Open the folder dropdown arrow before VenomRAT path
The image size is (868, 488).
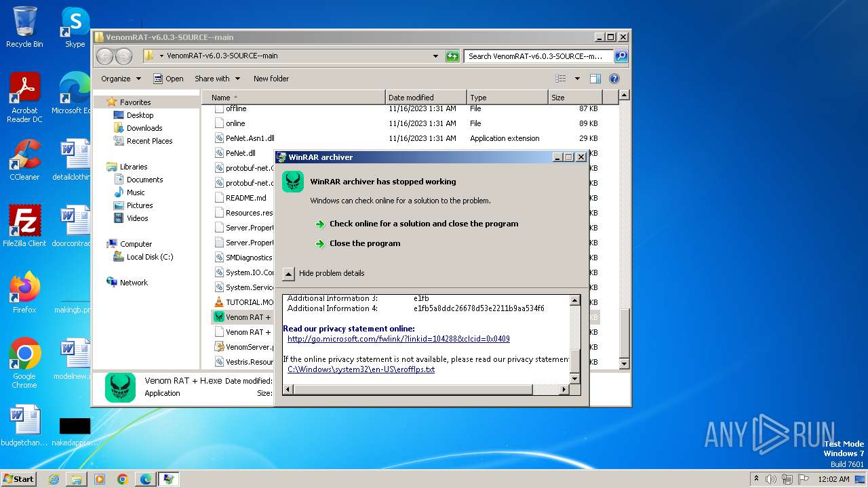(x=161, y=56)
